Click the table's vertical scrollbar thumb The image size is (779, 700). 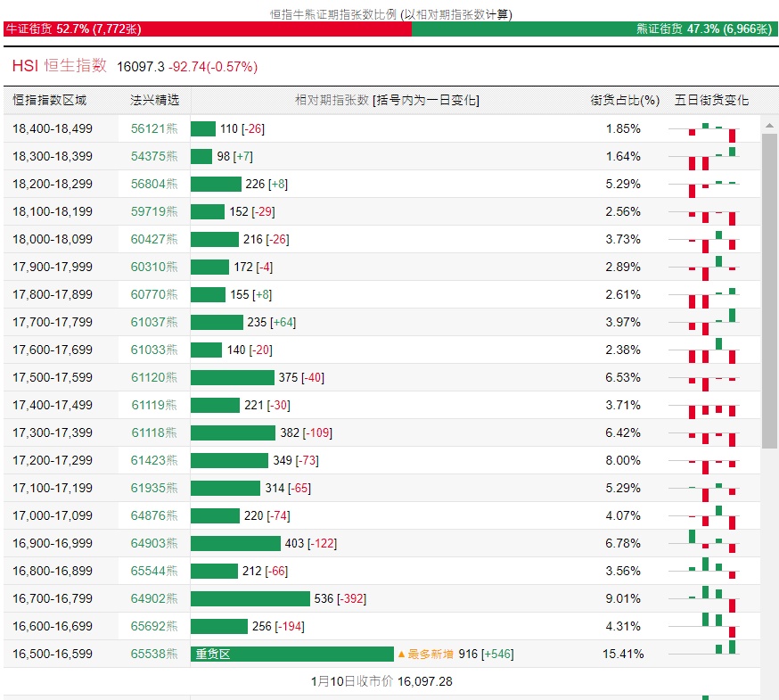769,291
